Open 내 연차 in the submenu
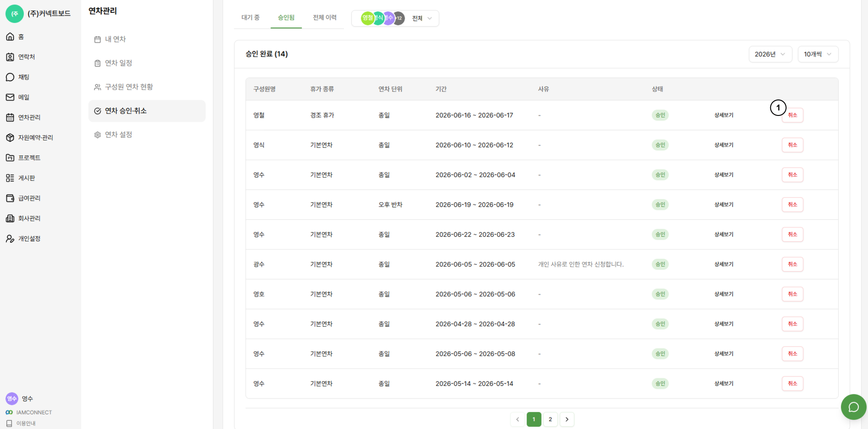The width and height of the screenshot is (868, 429). coord(147,39)
